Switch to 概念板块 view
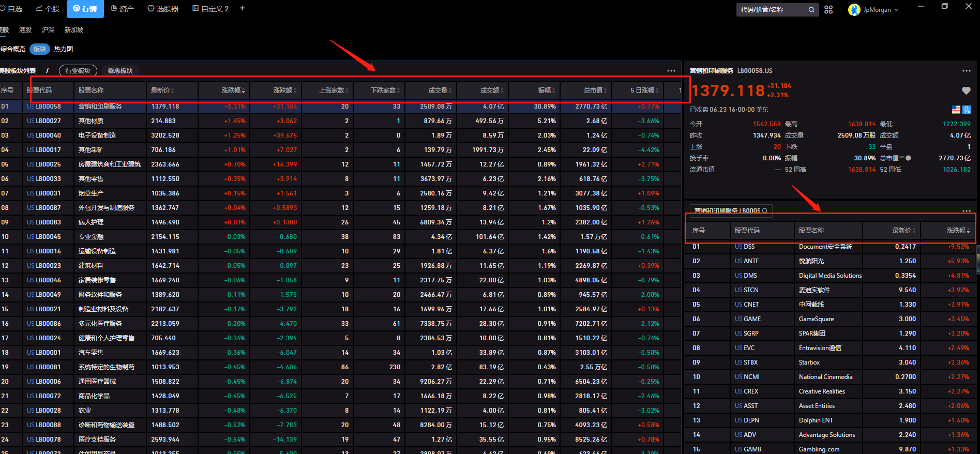This screenshot has width=980, height=454. coord(120,70)
